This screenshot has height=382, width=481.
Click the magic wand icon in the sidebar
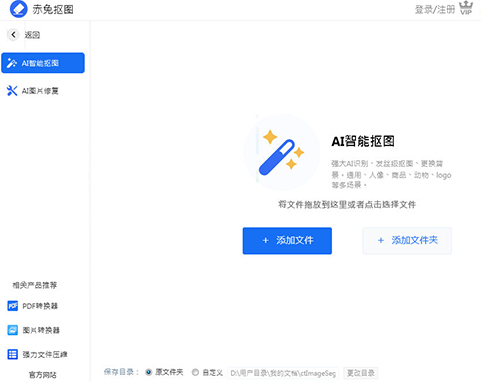click(x=12, y=63)
